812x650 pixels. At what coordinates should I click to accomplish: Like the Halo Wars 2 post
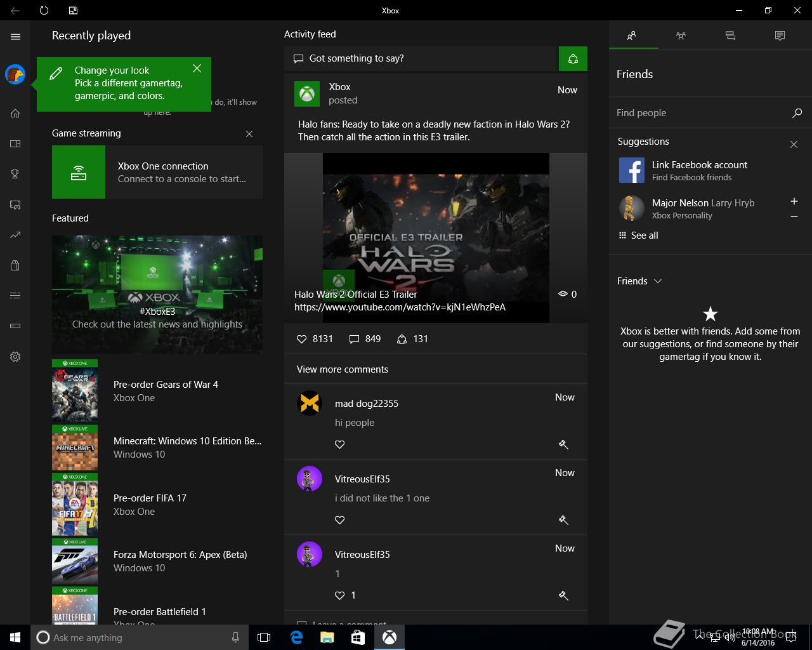pyautogui.click(x=302, y=339)
